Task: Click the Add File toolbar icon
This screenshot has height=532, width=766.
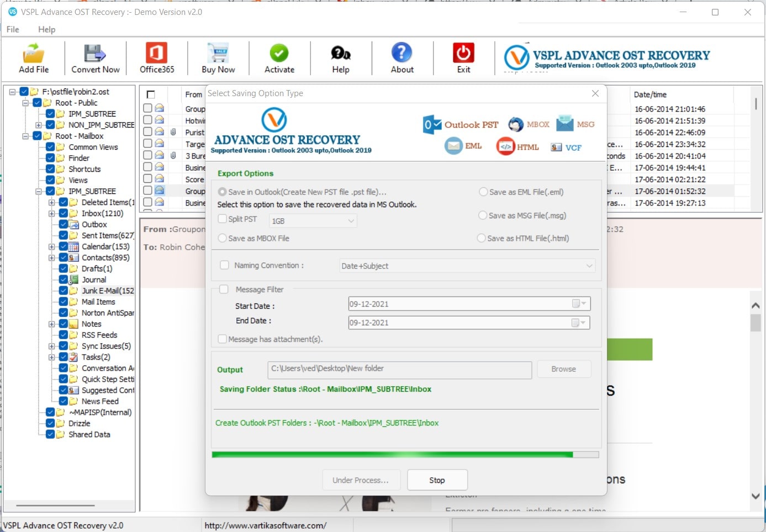Action: (34, 54)
